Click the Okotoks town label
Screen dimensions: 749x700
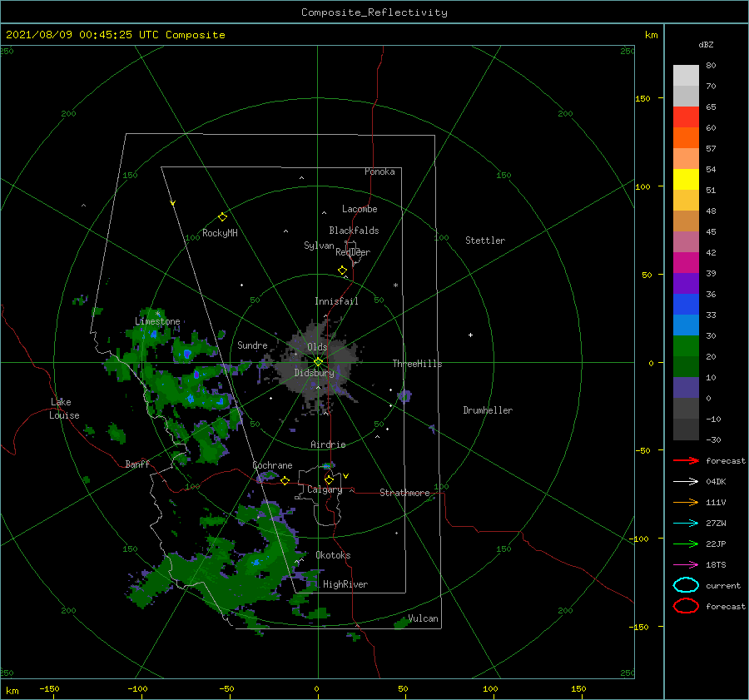(333, 555)
